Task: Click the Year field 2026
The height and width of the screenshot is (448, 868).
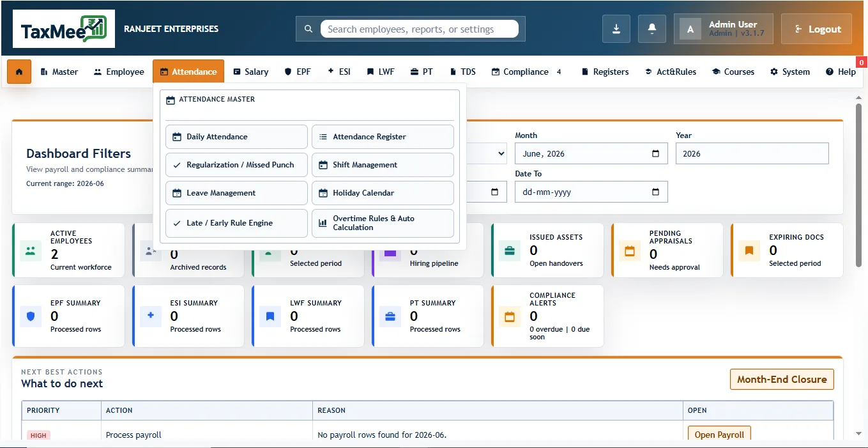Action: click(x=752, y=153)
